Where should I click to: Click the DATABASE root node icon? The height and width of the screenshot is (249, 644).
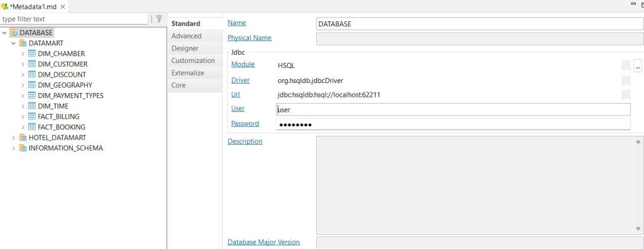point(14,33)
